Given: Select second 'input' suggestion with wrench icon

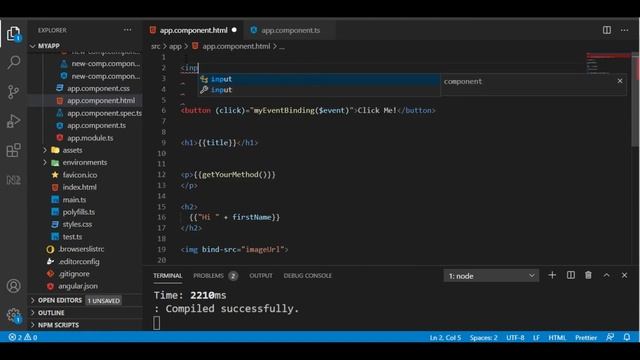Looking at the screenshot, I should [319, 90].
